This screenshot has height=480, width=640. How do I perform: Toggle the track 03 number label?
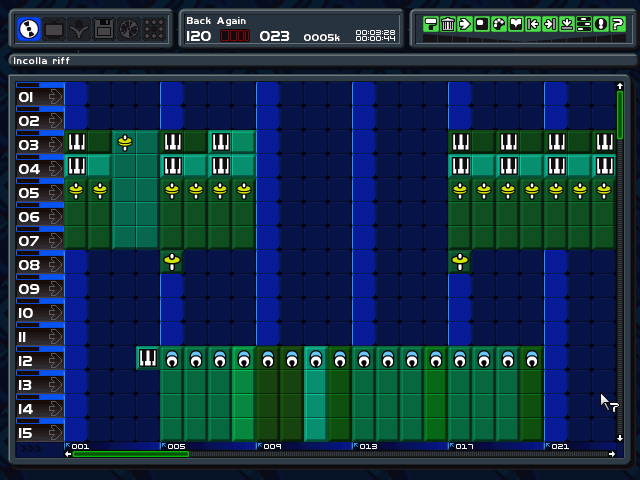[28, 145]
